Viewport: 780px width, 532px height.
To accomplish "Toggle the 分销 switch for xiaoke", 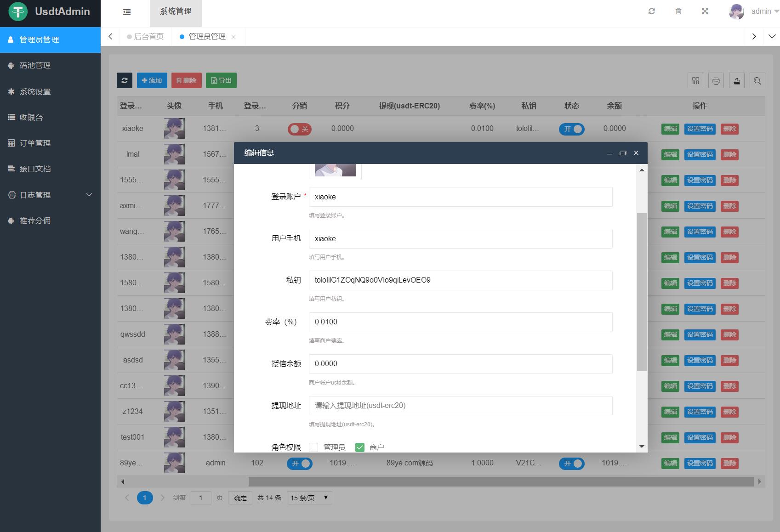I will (x=300, y=129).
